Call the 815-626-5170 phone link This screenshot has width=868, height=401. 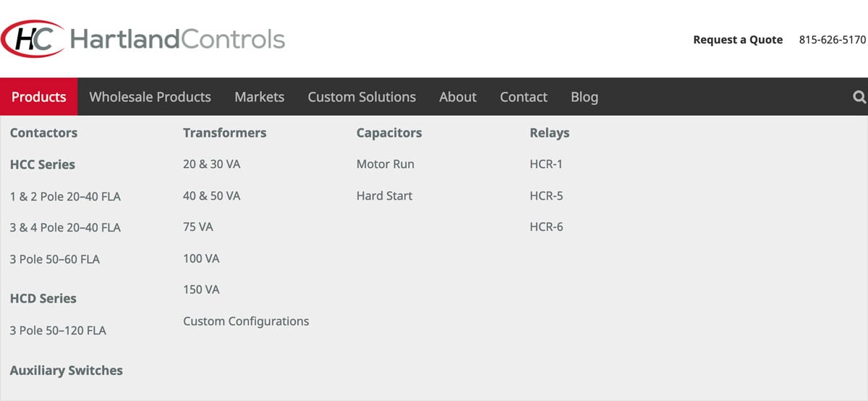pos(832,40)
